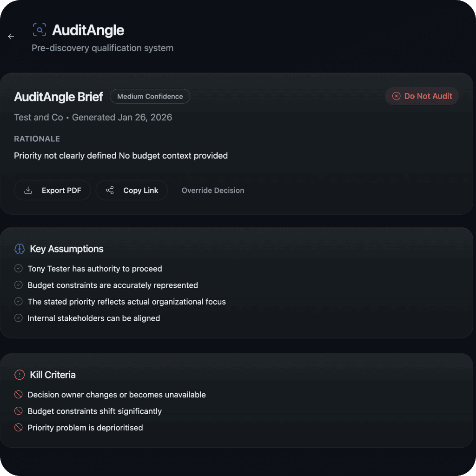Click the prohibition icon beside budget constraints criterion
Image resolution: width=476 pixels, height=476 pixels.
(x=18, y=411)
